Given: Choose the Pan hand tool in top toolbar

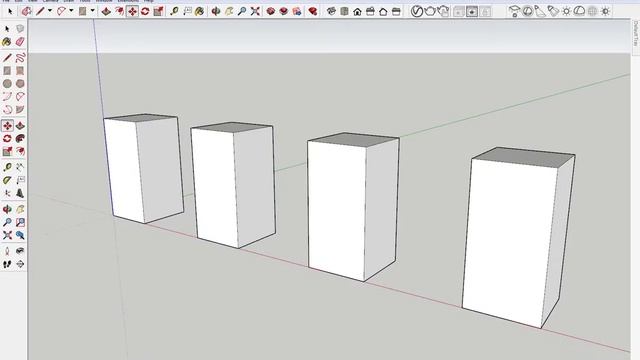Looking at the screenshot, I should pyautogui.click(x=229, y=11).
